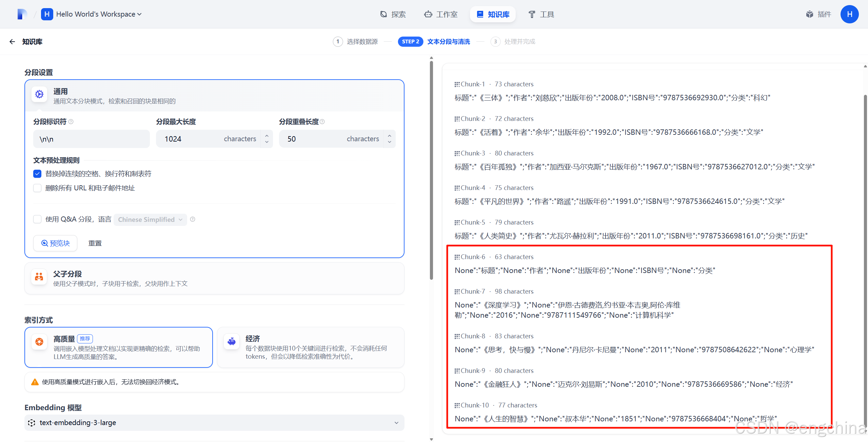
Task: Enable 删除所有 URL 和电子邮件地址 checkbox
Action: 37,188
